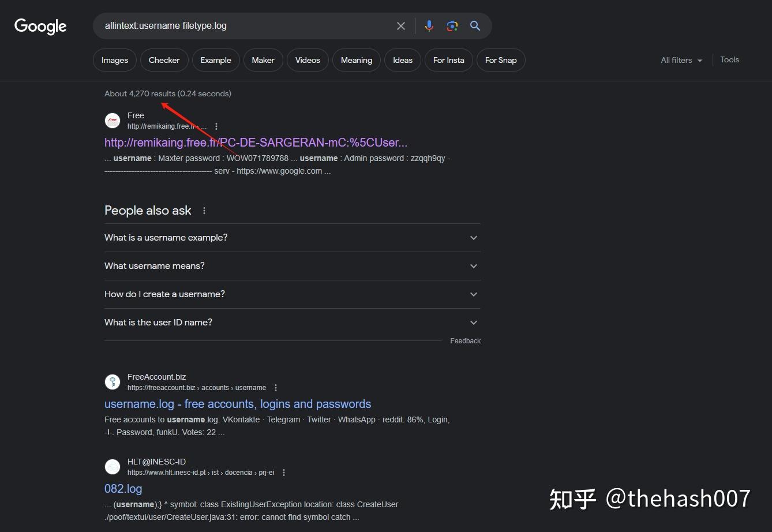Screen dimensions: 772x532
Task: Expand 'What username means?' question
Action: click(293, 266)
